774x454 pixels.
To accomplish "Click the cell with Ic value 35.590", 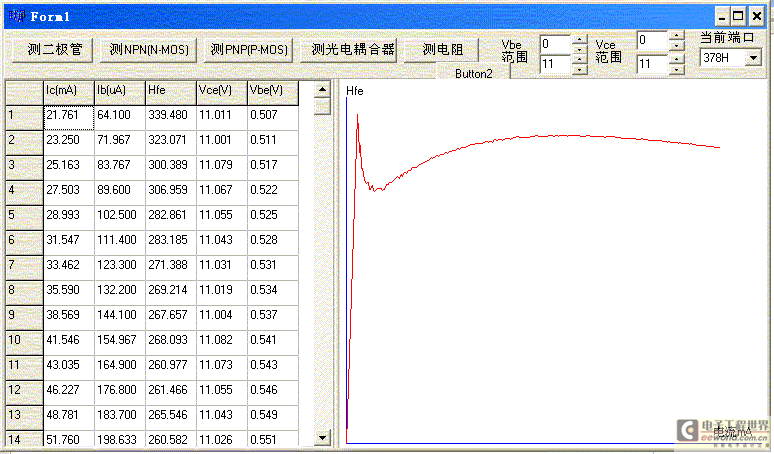I will coord(69,293).
